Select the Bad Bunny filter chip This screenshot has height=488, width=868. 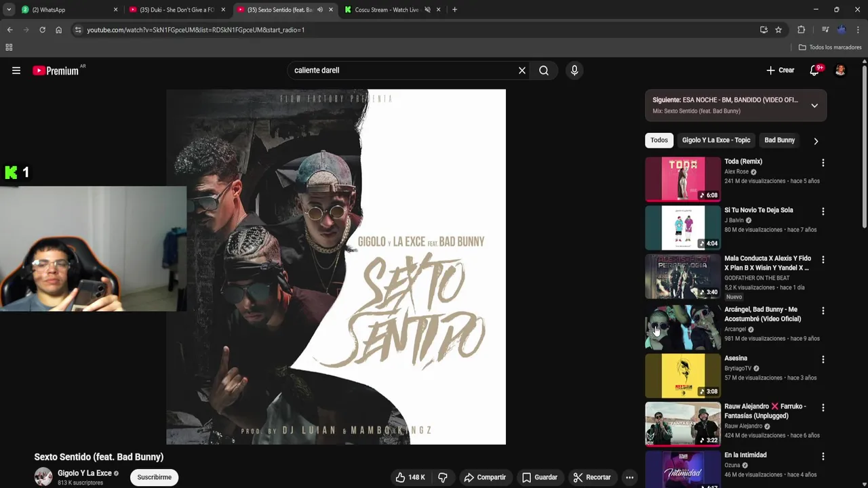pyautogui.click(x=779, y=140)
